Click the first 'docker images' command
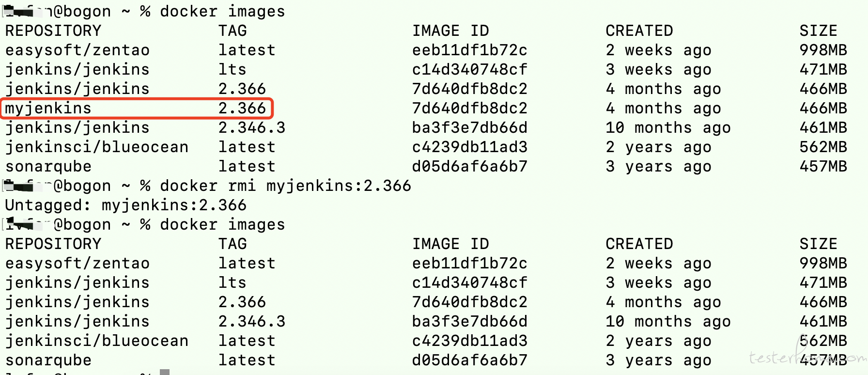 222,12
